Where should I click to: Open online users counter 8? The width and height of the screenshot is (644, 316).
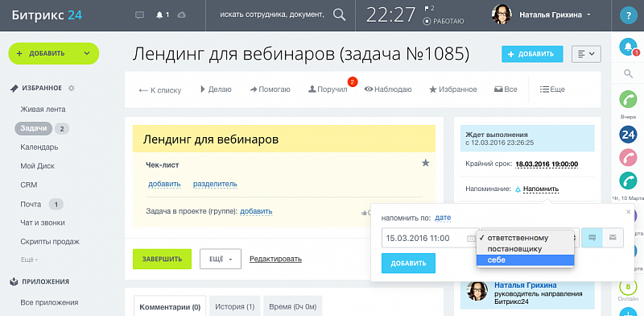pyautogui.click(x=628, y=286)
